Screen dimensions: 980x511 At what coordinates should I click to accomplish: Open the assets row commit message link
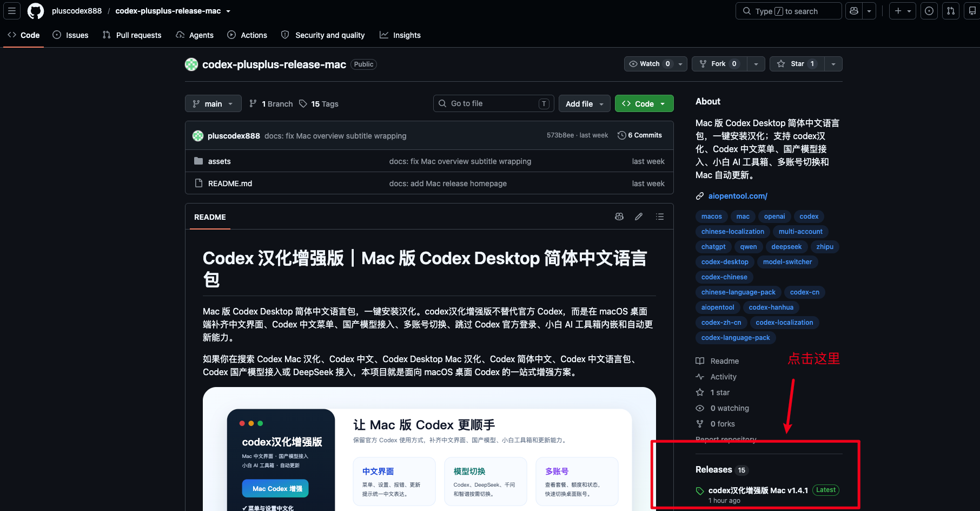[x=460, y=161]
